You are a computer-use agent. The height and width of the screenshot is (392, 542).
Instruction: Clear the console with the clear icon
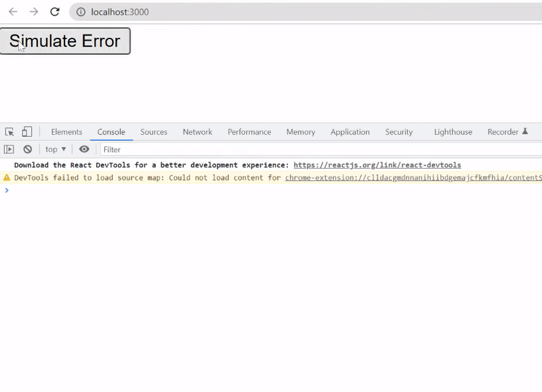click(28, 150)
